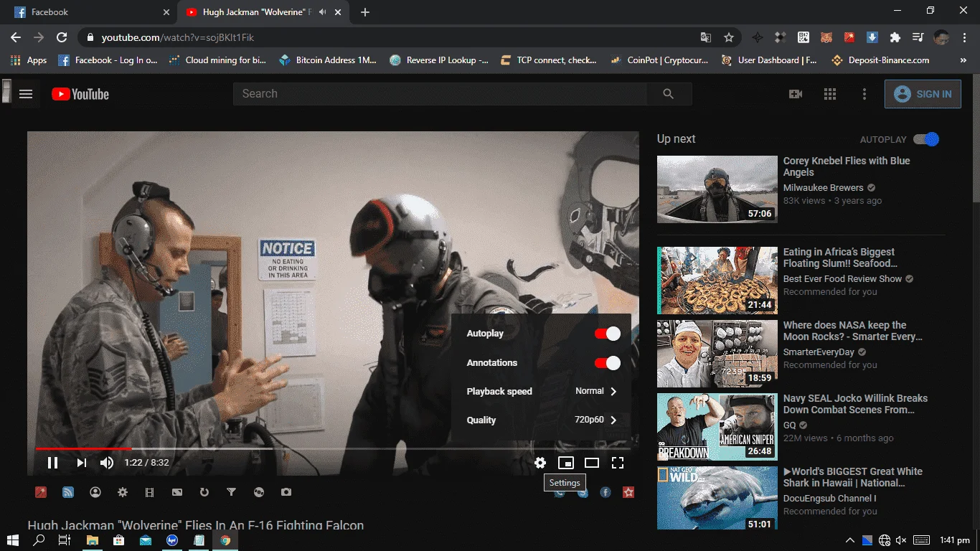Switch the player to miniplayer

[x=566, y=463]
